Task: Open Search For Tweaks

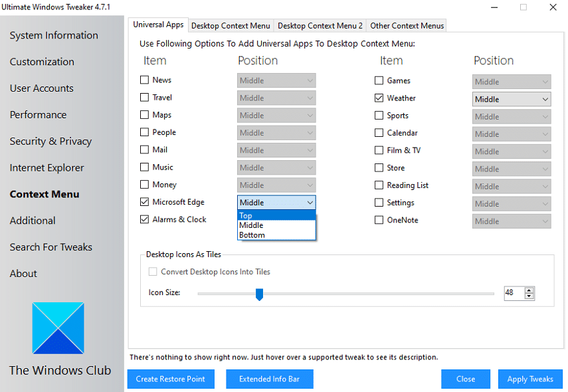Action: (51, 247)
